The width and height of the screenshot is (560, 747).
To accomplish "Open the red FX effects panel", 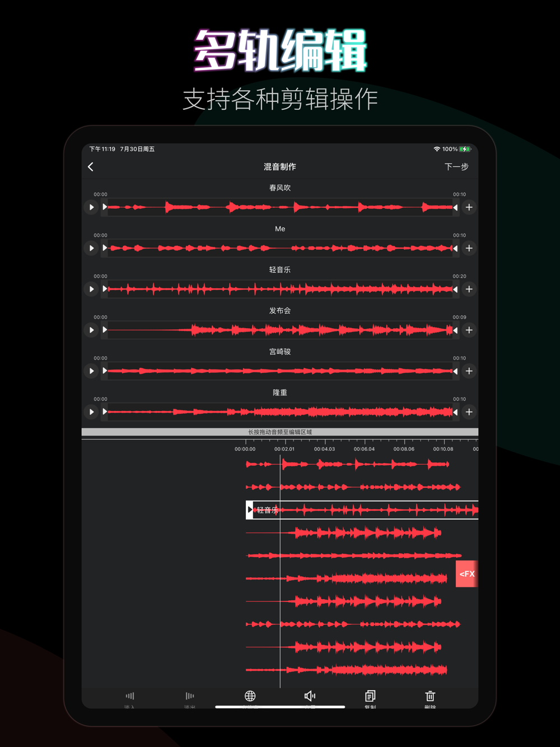I will click(x=467, y=574).
